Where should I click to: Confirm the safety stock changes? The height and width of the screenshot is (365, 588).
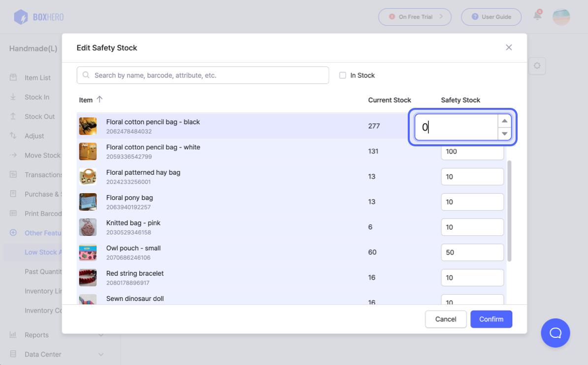click(x=491, y=319)
